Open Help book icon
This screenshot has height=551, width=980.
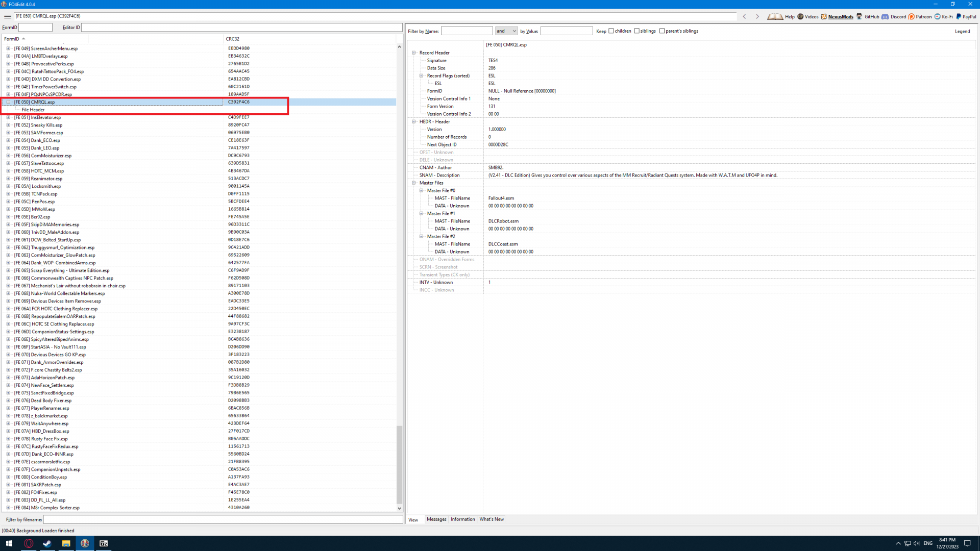[775, 16]
